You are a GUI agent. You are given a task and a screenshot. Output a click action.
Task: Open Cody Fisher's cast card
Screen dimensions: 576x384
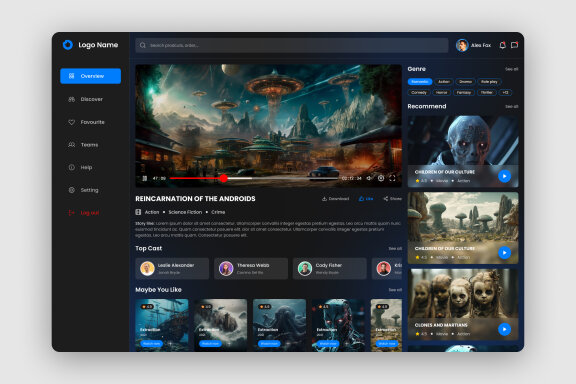pyautogui.click(x=330, y=269)
